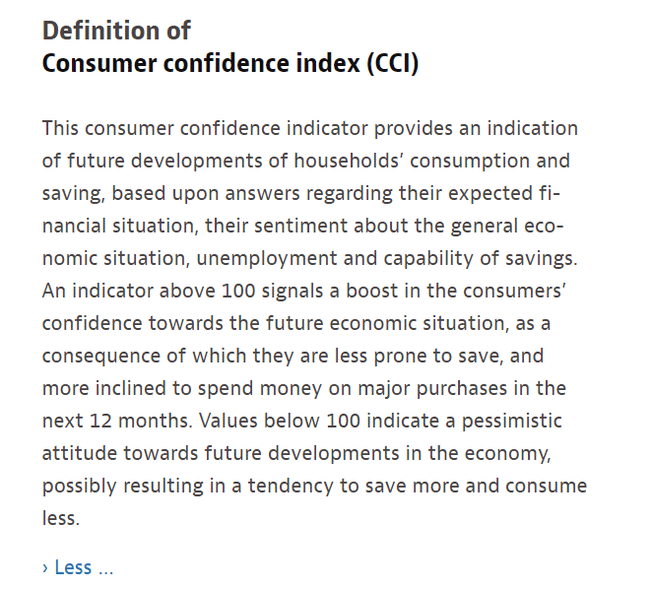The width and height of the screenshot is (650, 590).
Task: Click the "Less ..." link
Action: (x=84, y=567)
